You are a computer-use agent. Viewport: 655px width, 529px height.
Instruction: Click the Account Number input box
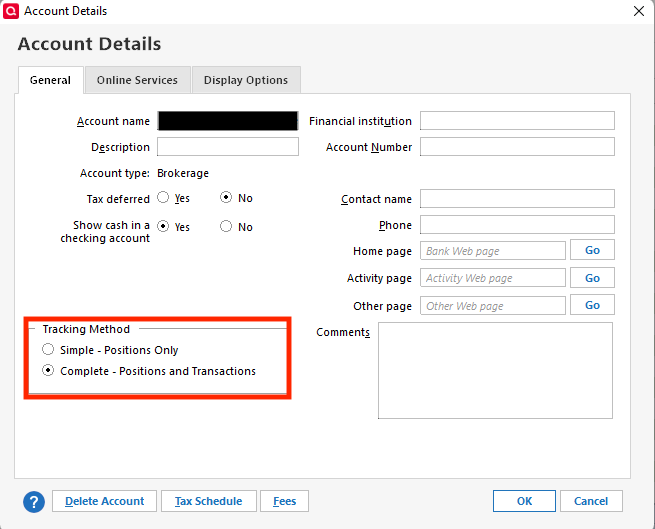tap(517, 147)
